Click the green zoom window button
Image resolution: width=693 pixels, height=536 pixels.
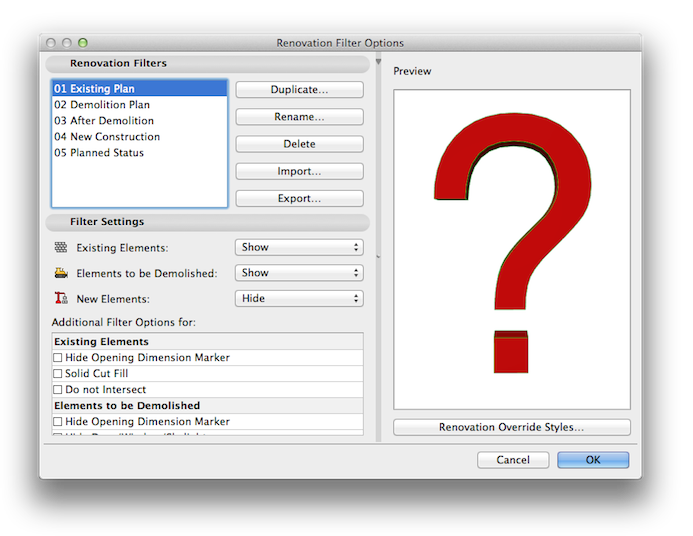[83, 43]
